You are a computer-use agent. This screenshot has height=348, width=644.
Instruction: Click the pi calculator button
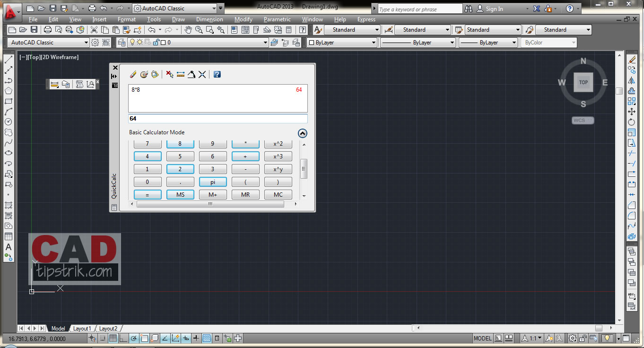[x=213, y=182]
